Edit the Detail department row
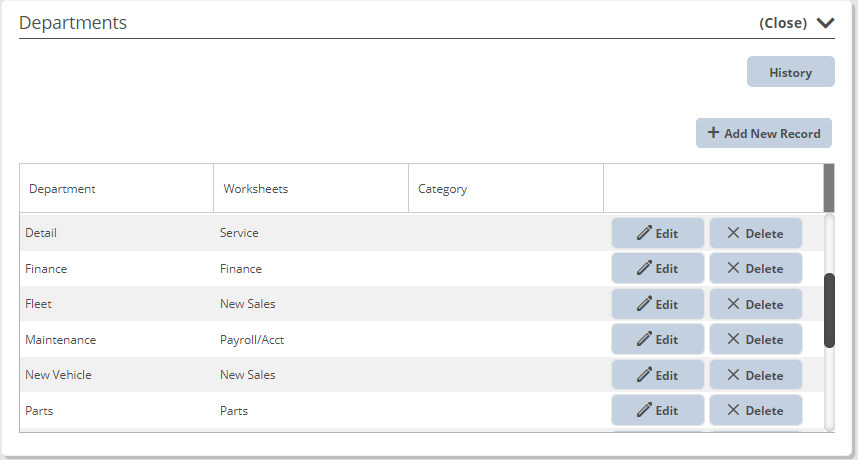Screen dimensions: 858x460 tap(658, 233)
